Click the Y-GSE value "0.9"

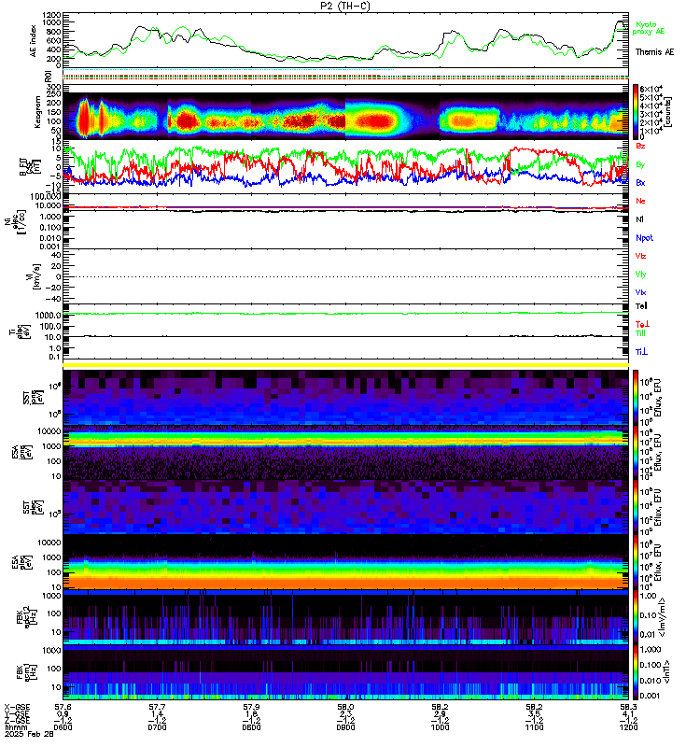[63, 713]
